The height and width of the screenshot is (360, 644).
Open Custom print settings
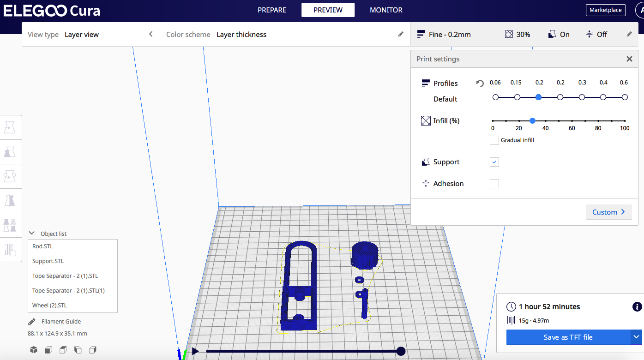[609, 212]
